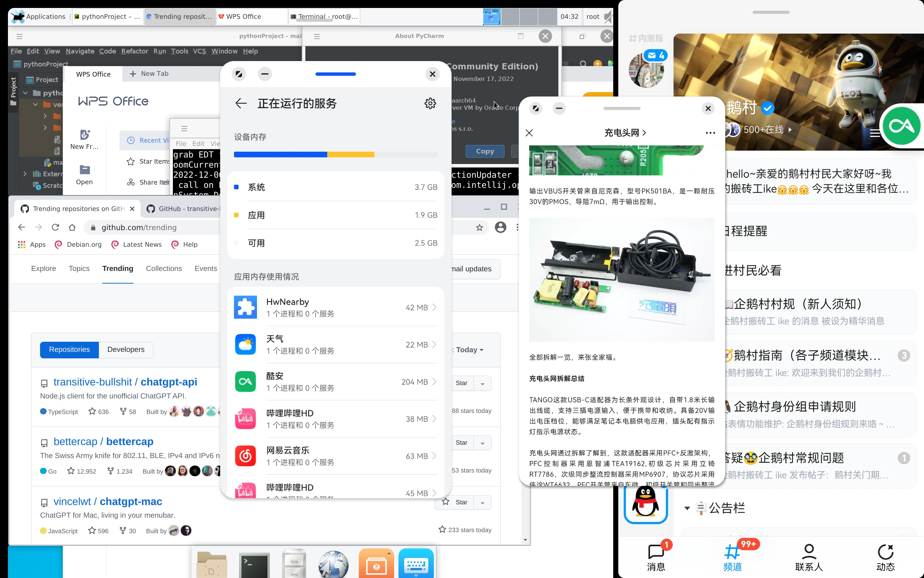Click blue pill handle of services window
The image size is (924, 578).
(335, 74)
